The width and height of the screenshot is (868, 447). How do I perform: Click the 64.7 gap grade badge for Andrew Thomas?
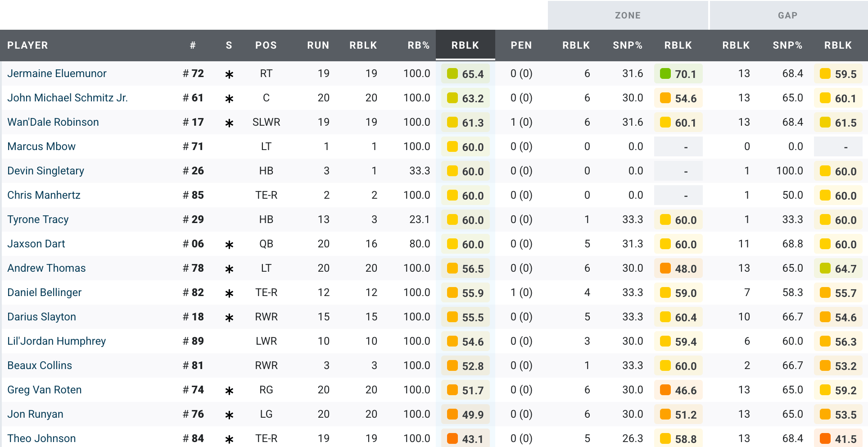coord(838,269)
